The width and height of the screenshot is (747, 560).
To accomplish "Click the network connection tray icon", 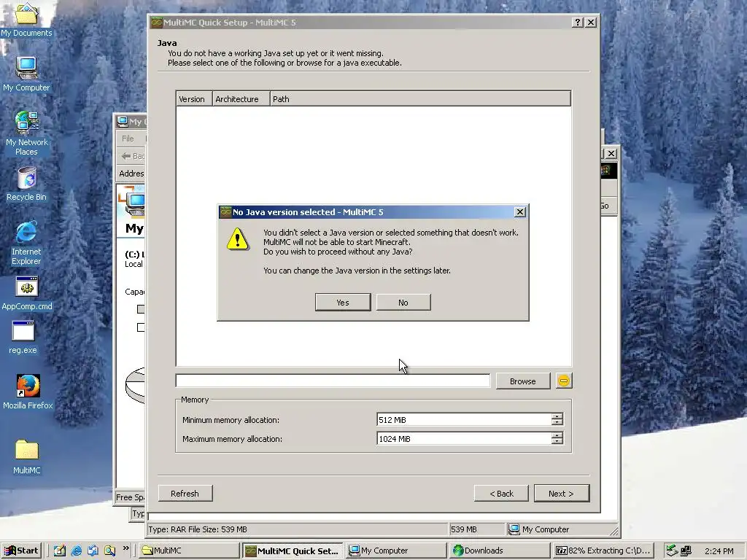I will click(x=686, y=551).
